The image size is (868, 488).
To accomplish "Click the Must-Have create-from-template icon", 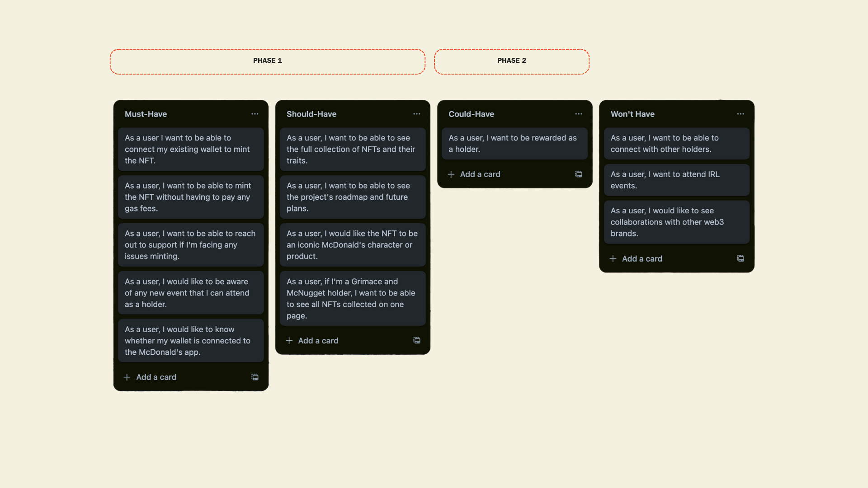I will click(x=255, y=377).
